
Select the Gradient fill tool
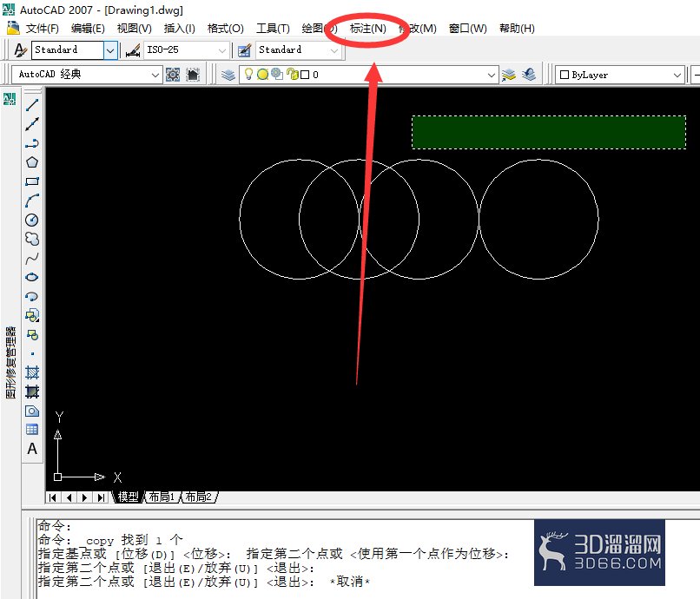[32, 392]
